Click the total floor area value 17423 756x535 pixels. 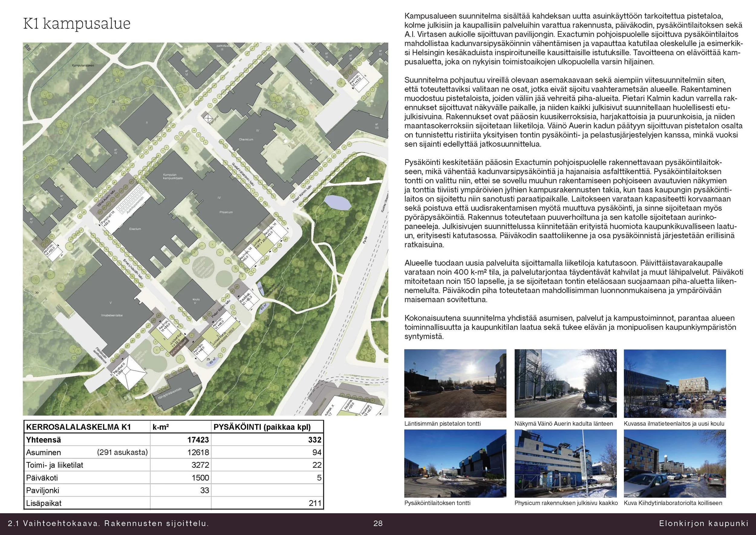[198, 440]
